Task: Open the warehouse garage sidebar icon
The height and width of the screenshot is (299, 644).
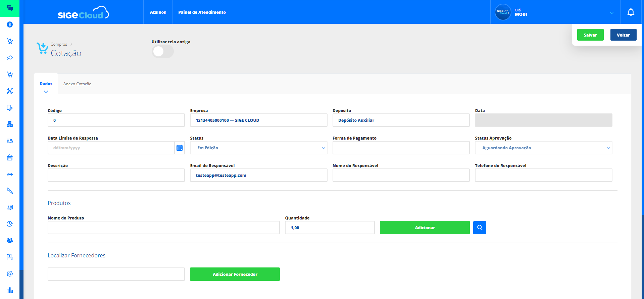Action: [10, 157]
